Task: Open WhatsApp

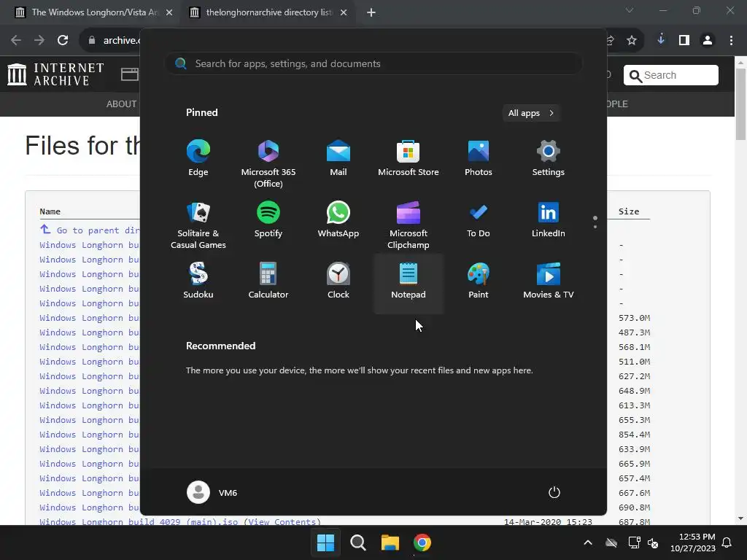Action: (x=338, y=220)
